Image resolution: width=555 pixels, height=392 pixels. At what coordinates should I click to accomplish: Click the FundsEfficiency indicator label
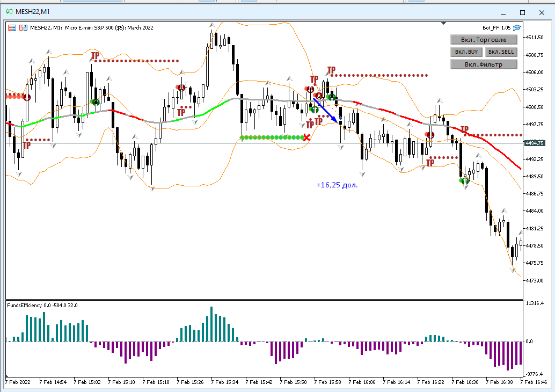pos(42,305)
